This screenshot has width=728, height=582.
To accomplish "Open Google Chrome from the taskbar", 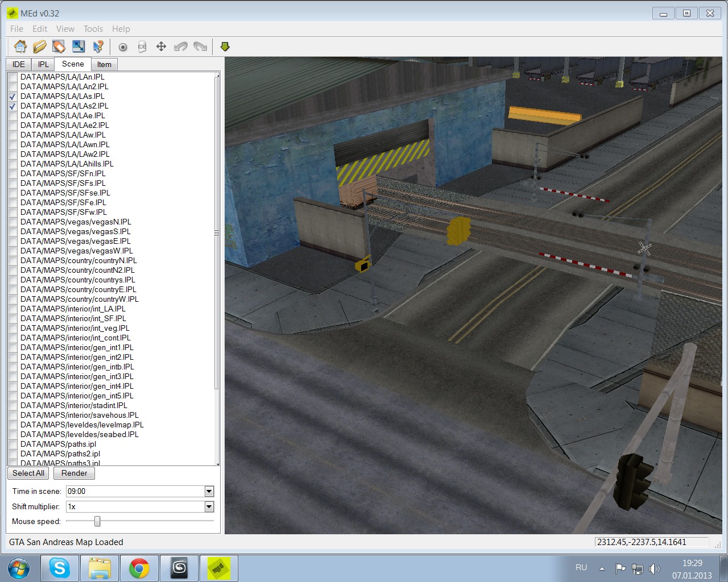I will (139, 568).
